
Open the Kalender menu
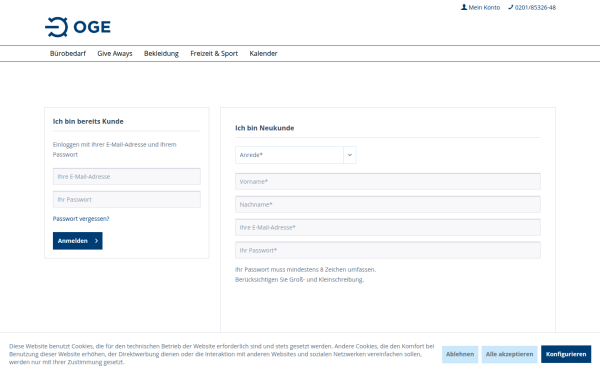[263, 54]
